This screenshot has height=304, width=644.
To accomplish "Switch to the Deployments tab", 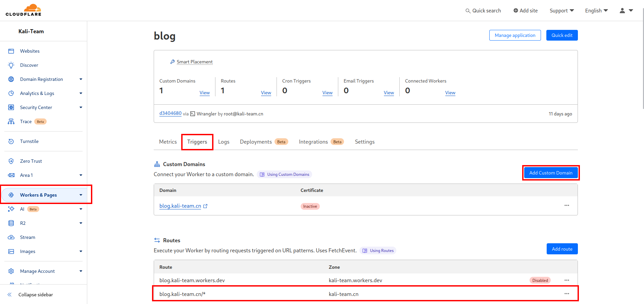I will [x=264, y=142].
